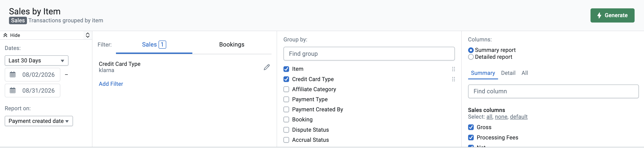Click the calendar icon next to 08/31/2026

[12, 90]
